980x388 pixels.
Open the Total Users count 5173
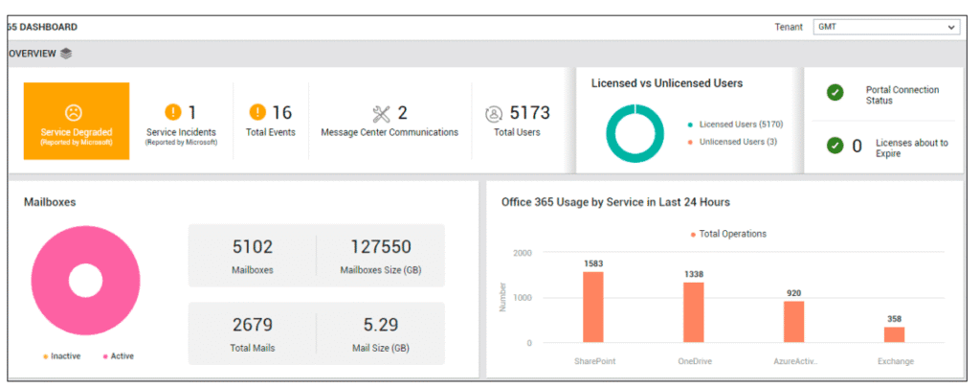point(530,113)
